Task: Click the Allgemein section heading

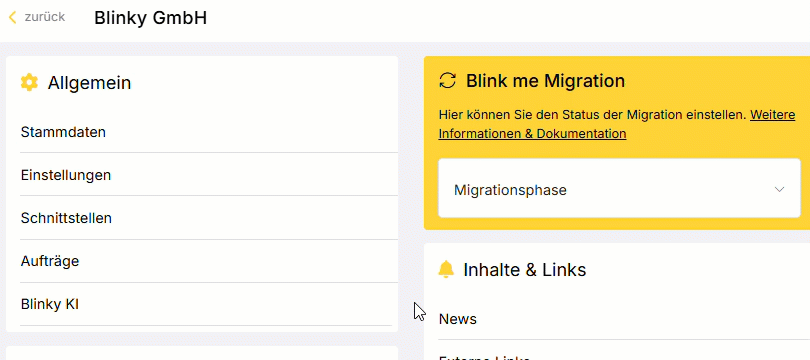Action: point(89,83)
